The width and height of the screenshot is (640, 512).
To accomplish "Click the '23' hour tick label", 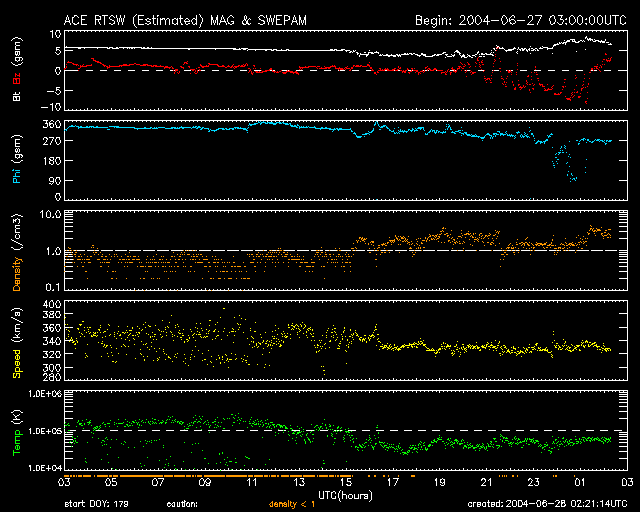I will click(533, 483).
